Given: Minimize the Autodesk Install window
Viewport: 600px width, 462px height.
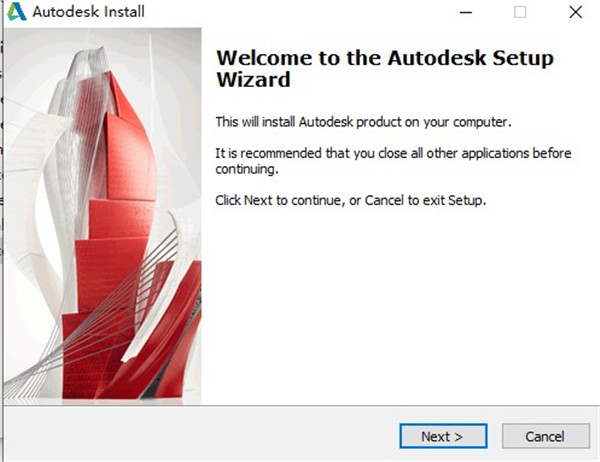Looking at the screenshot, I should (466, 13).
